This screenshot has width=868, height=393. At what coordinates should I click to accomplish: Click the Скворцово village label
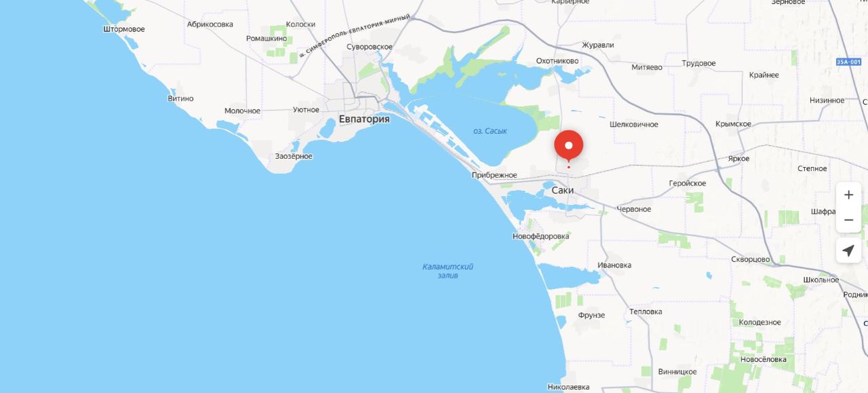pos(751,259)
